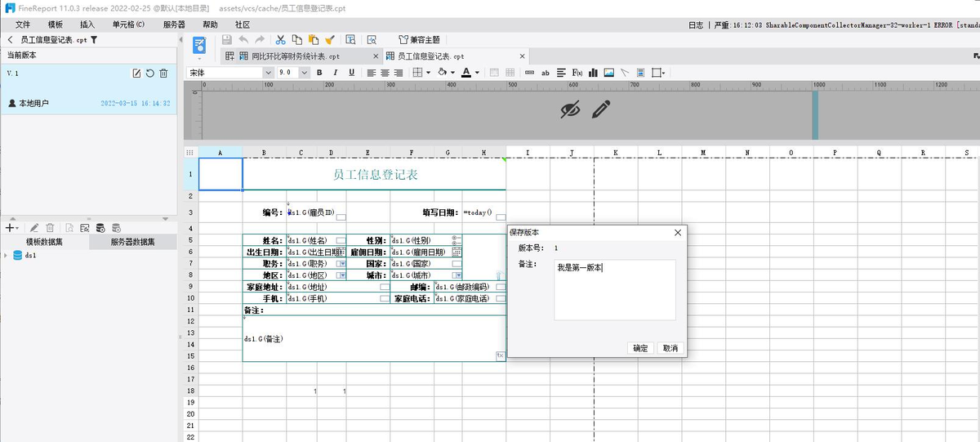Click the format painter brush icon

tap(329, 39)
